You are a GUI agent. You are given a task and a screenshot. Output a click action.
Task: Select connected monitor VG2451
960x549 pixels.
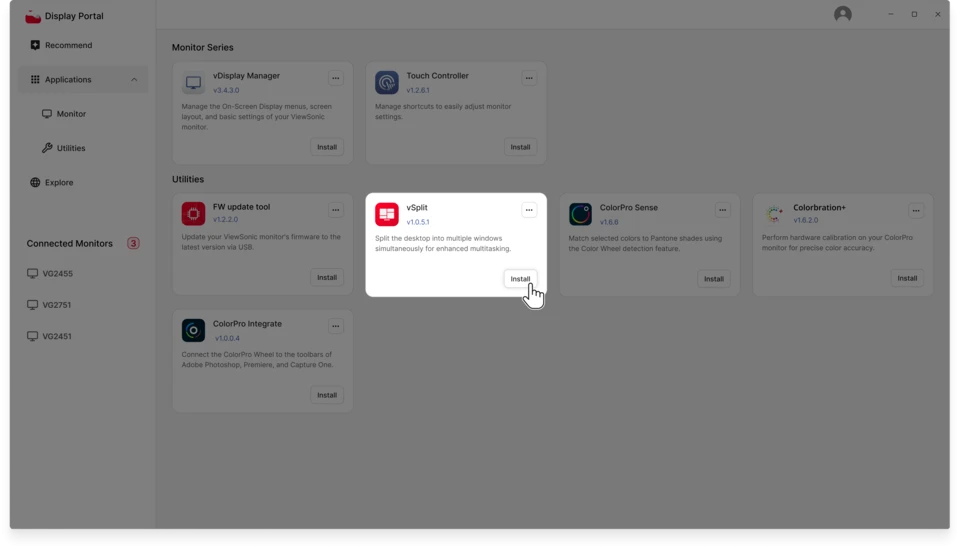(x=57, y=336)
